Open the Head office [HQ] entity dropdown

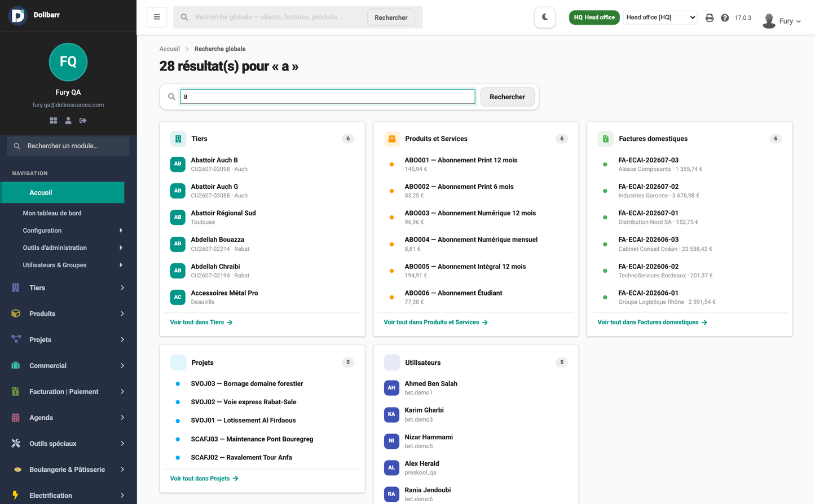(660, 17)
